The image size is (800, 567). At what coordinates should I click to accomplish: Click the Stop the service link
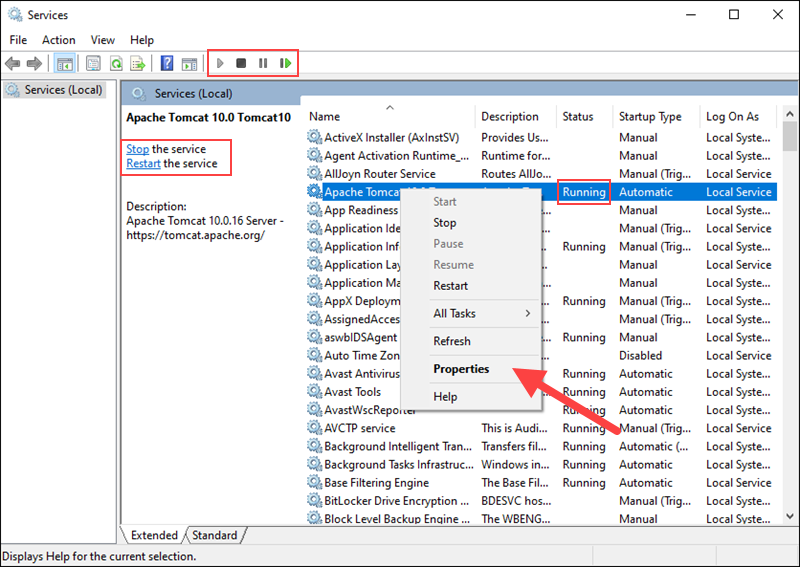[x=137, y=149]
